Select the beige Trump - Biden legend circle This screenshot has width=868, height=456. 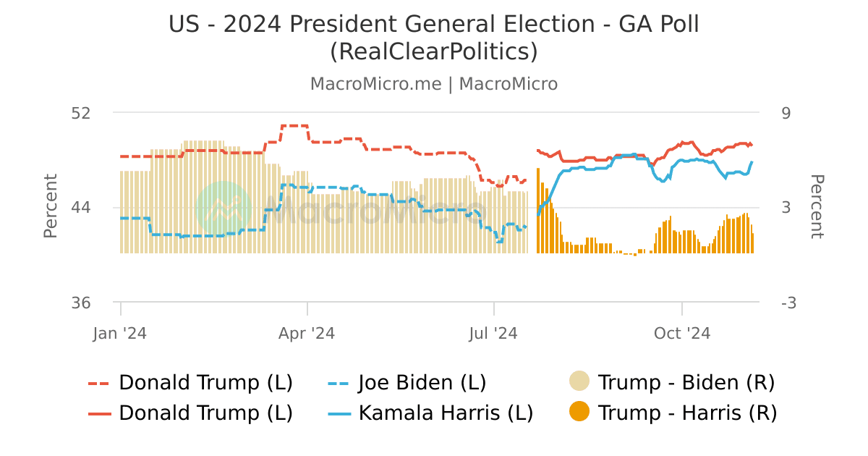coord(580,381)
